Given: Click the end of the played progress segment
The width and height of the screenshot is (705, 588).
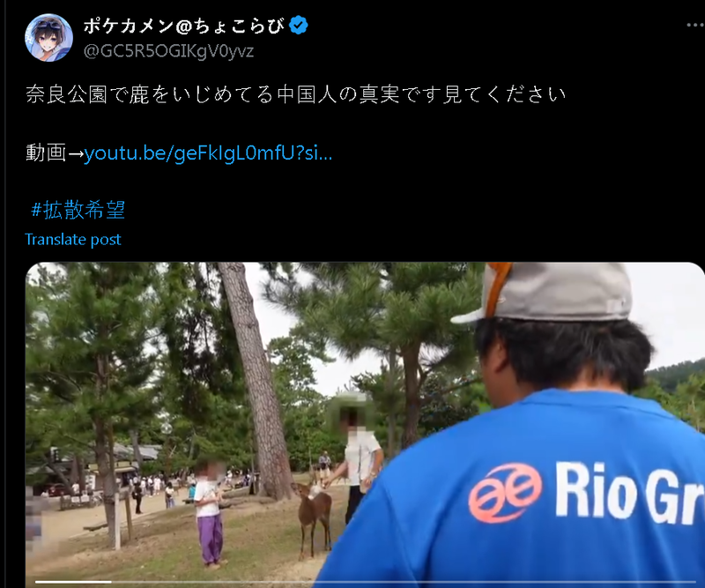Looking at the screenshot, I should [x=111, y=582].
